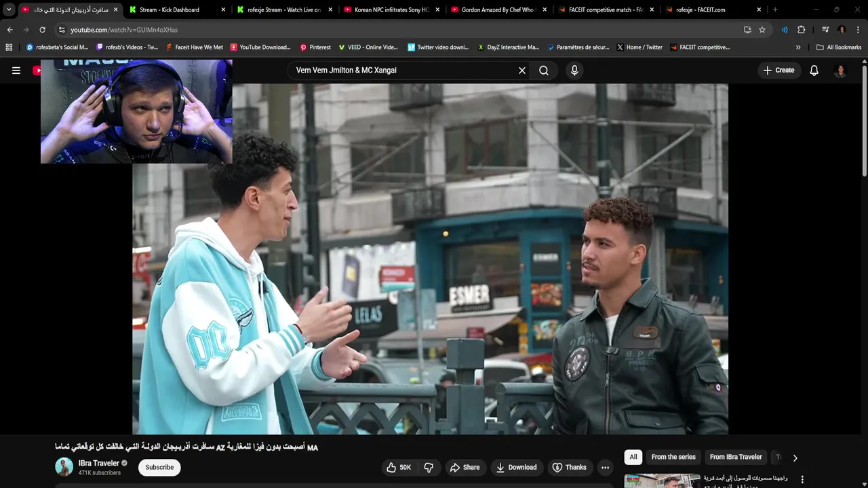This screenshot has width=868, height=488.
Task: Open DayZ Interactive Map bookmark
Action: click(509, 47)
